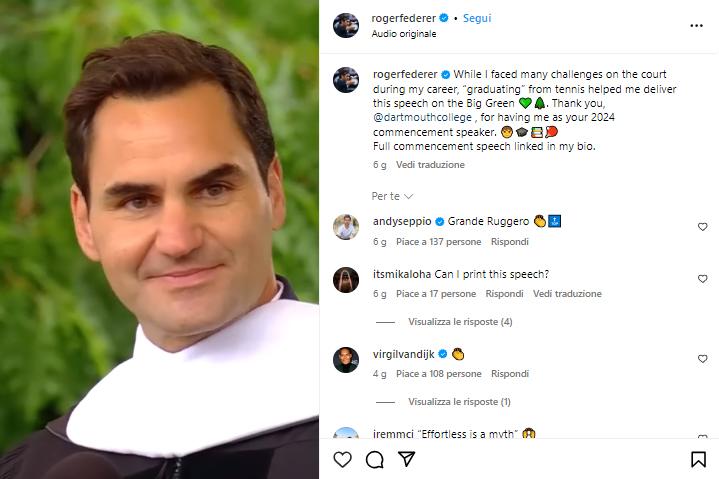Like virgilvandijk's comment
Viewport: 719px width, 479px height.
click(x=702, y=358)
